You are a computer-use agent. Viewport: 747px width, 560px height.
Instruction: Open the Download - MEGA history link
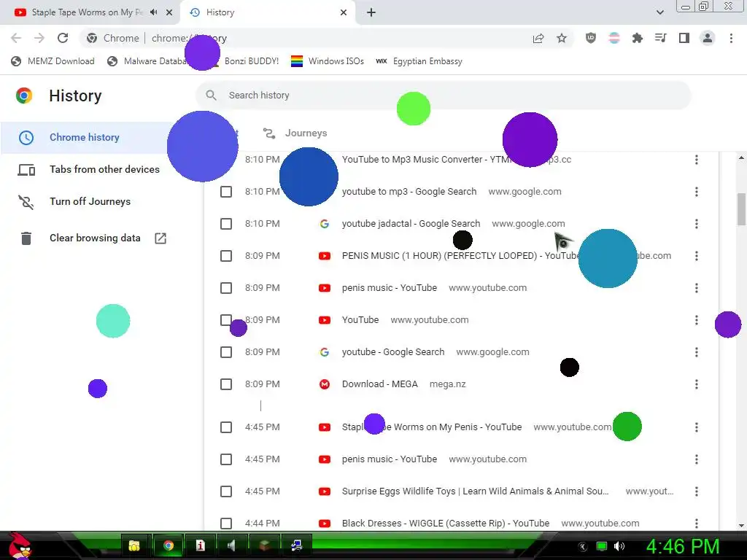(379, 384)
